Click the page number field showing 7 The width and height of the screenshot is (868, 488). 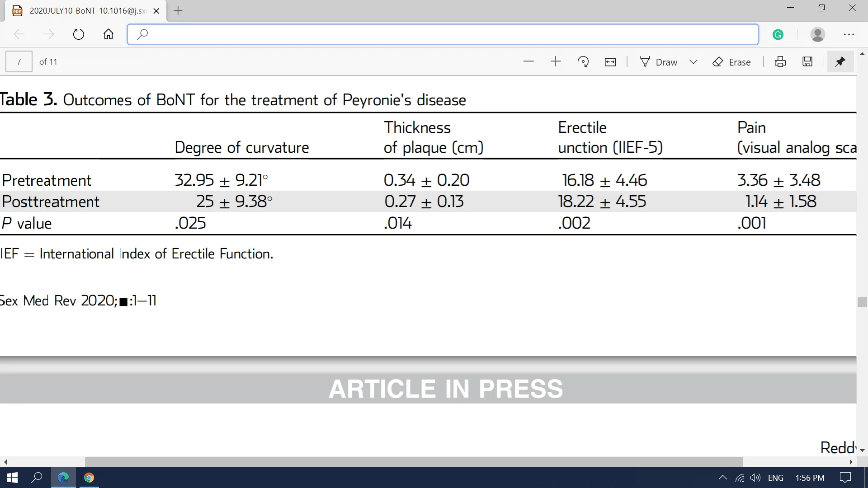click(x=19, y=62)
